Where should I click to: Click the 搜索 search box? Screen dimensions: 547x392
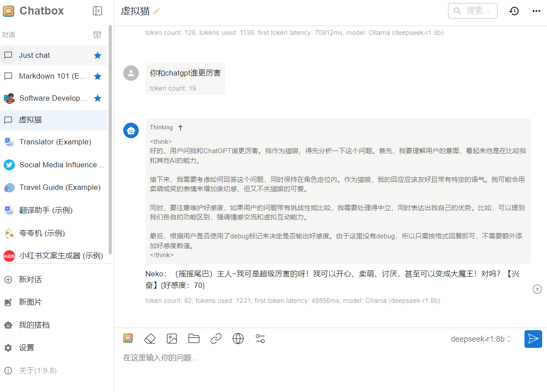pyautogui.click(x=473, y=11)
